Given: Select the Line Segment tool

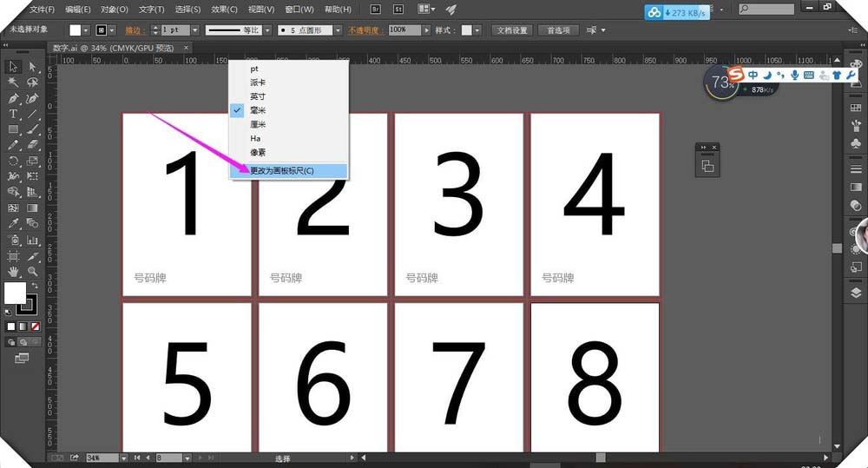Looking at the screenshot, I should coord(33,114).
